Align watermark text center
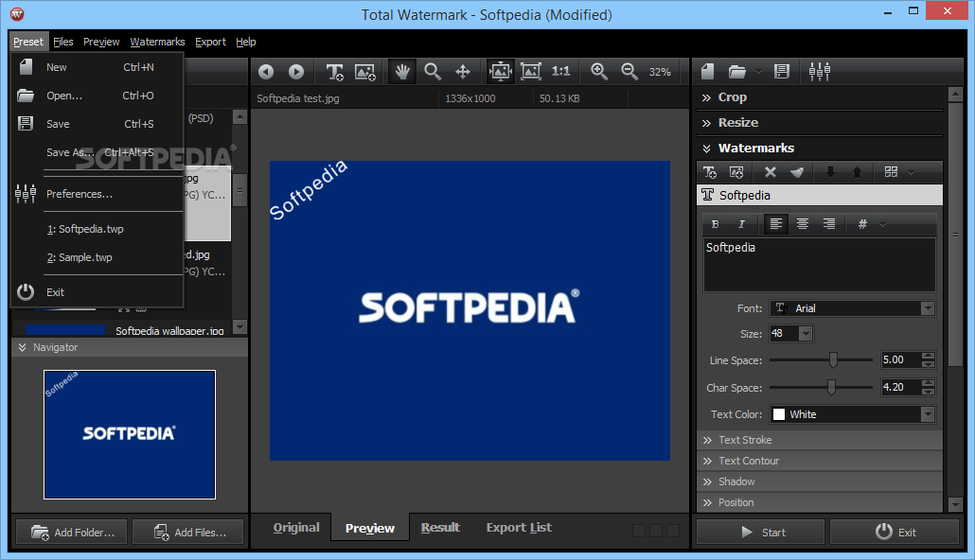The width and height of the screenshot is (975, 560). (x=802, y=224)
